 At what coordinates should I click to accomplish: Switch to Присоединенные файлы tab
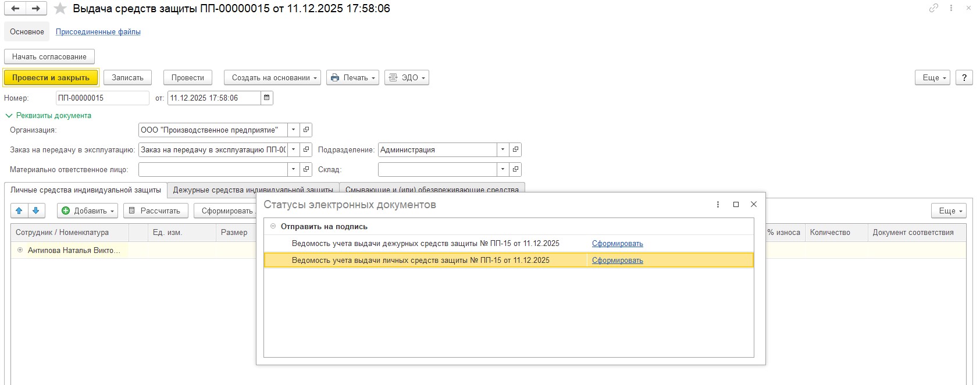(98, 32)
